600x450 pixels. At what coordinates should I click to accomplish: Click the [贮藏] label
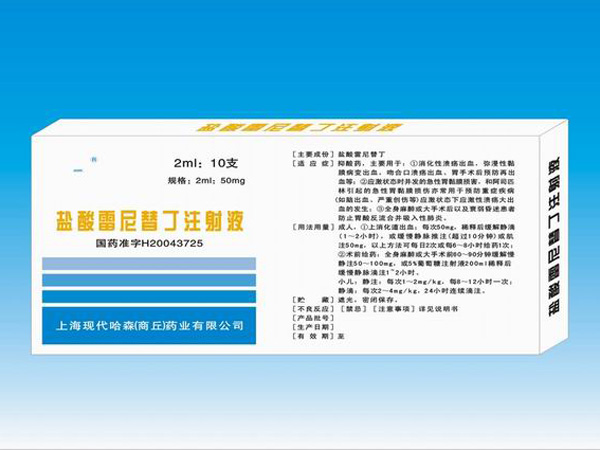313,300
